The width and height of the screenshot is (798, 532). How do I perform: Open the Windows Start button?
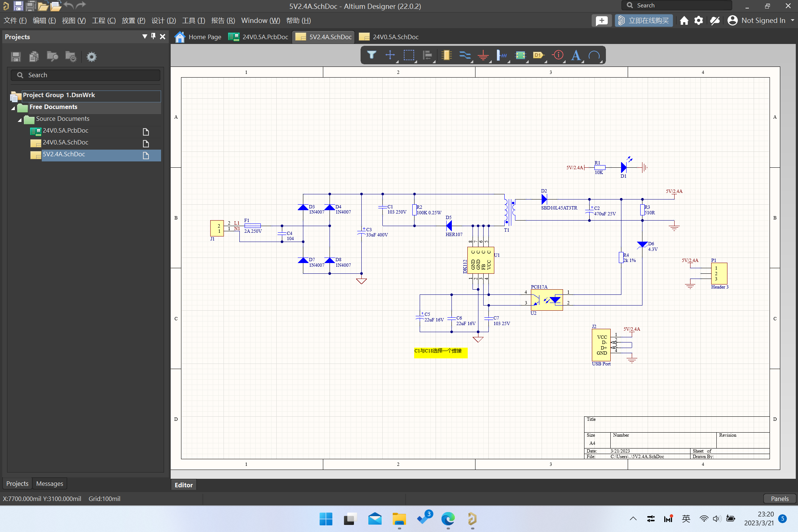326,519
